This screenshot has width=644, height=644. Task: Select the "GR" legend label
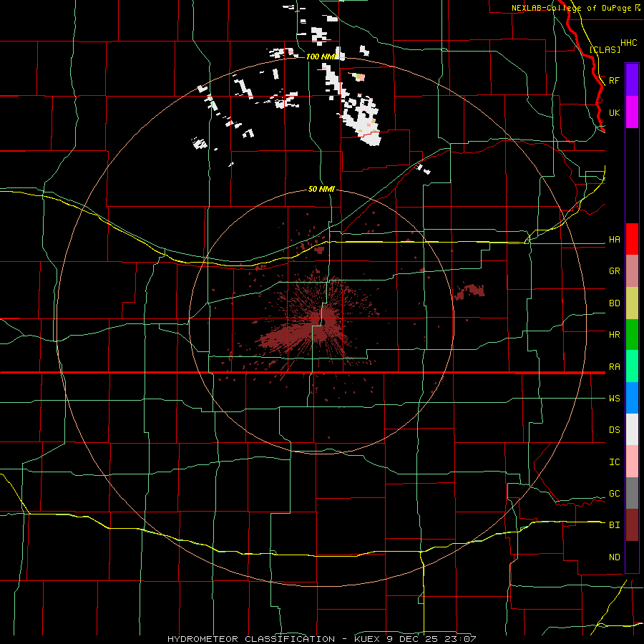point(614,271)
